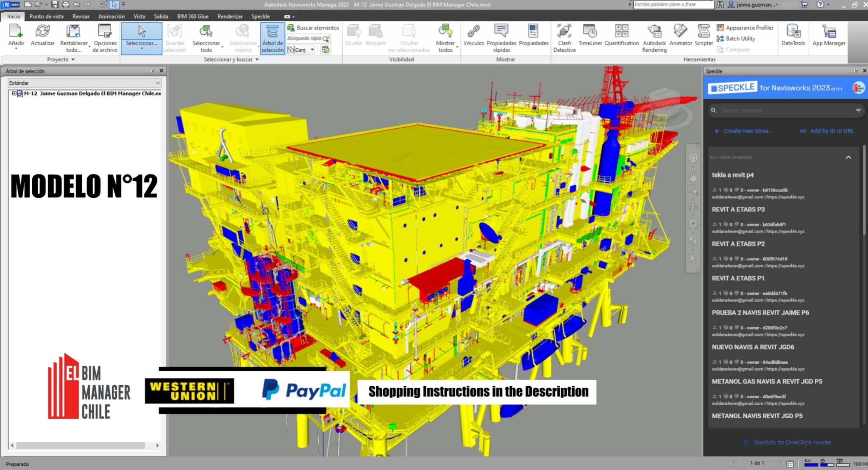
Task: Launch Quantification
Action: pyautogui.click(x=622, y=37)
